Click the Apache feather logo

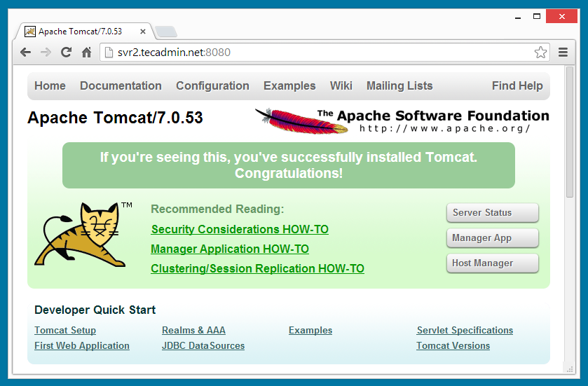pyautogui.click(x=302, y=120)
